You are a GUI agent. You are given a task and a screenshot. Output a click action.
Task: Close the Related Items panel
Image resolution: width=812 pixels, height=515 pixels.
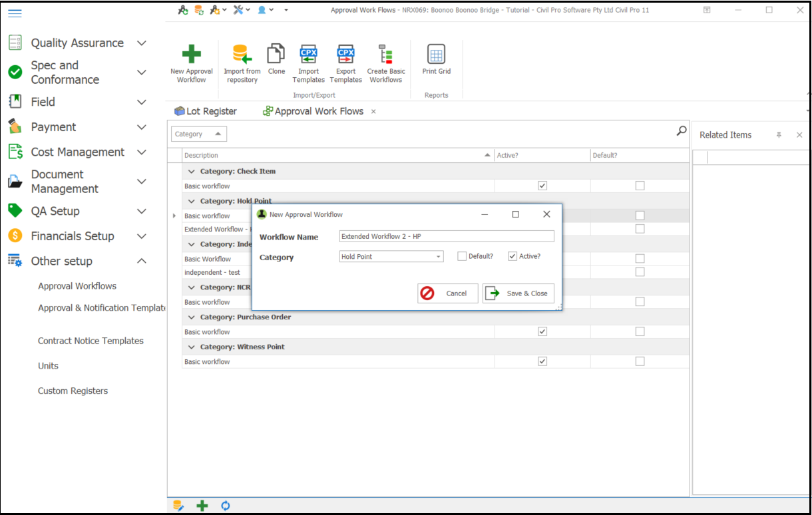click(x=799, y=135)
